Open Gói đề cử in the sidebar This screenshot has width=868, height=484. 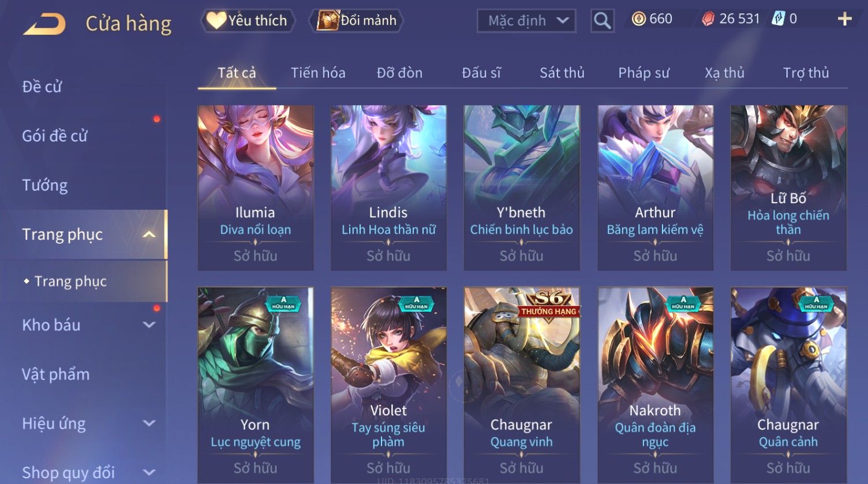point(55,136)
